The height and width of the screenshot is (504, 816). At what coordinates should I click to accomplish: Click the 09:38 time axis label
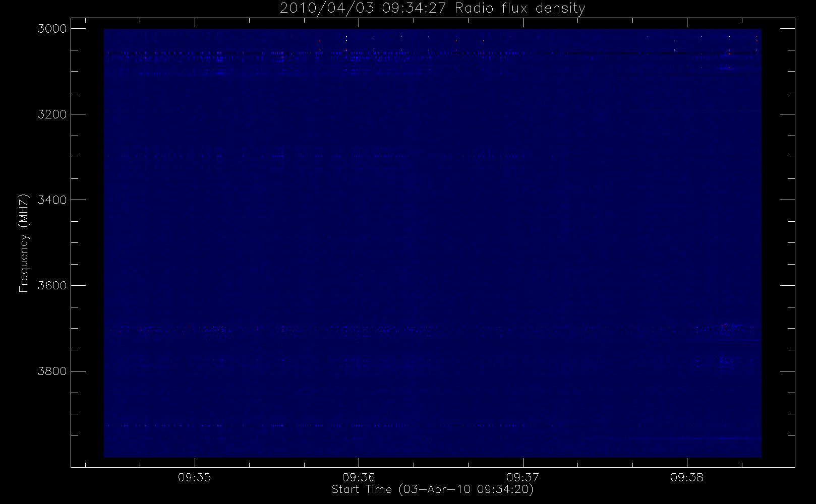687,477
